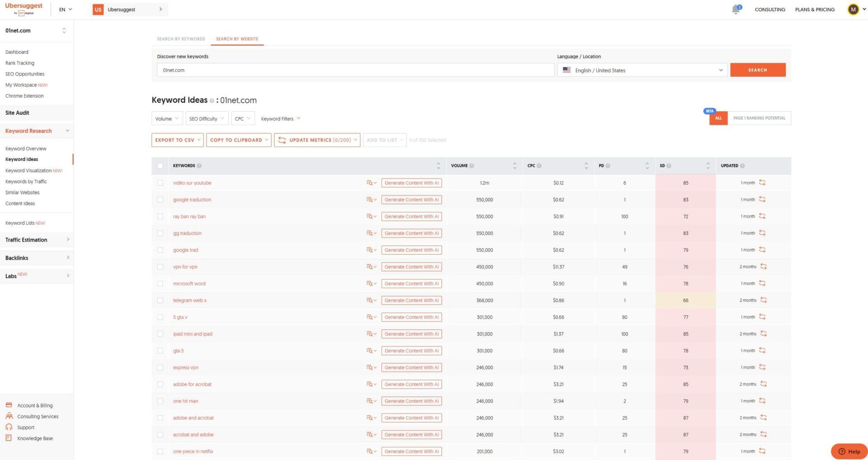Refresh metrics for ray ban ray ban row

pyautogui.click(x=762, y=216)
